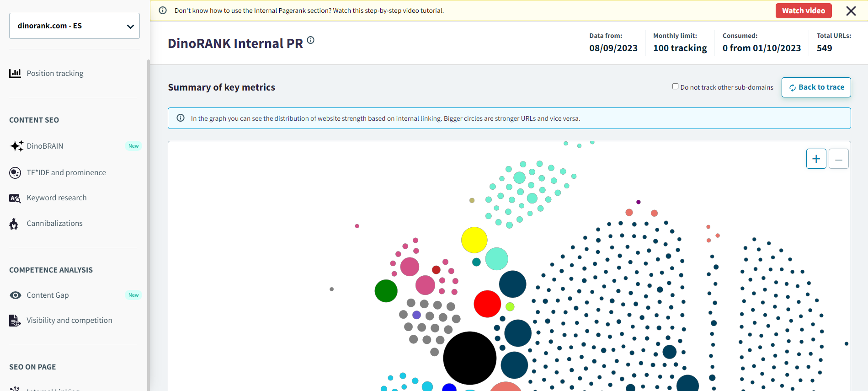Zoom out the graph with minus button
868x391 pixels.
839,159
